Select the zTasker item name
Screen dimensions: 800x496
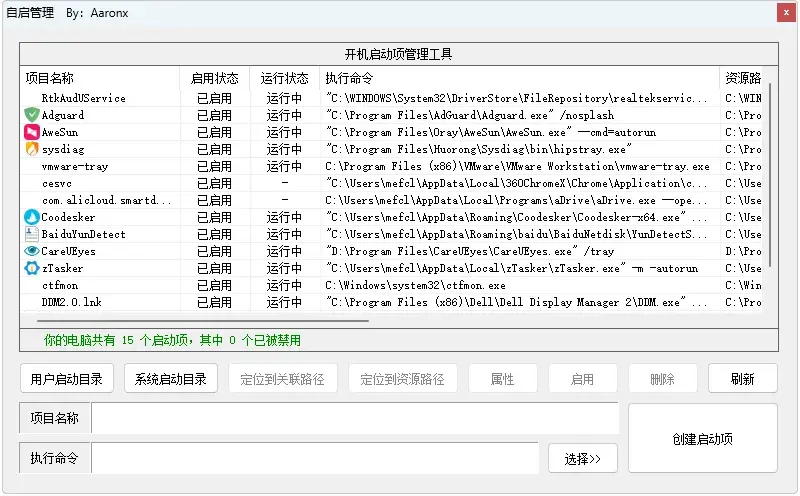[62, 268]
